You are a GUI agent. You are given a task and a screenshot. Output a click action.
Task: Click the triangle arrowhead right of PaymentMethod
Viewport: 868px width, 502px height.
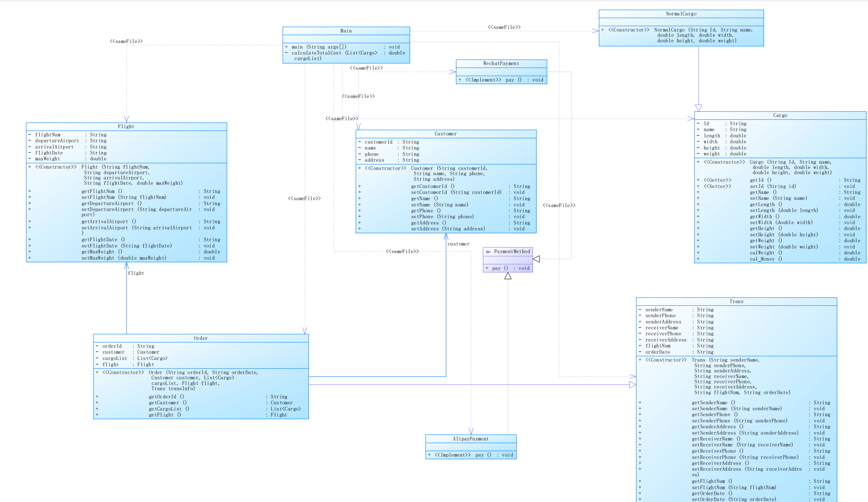pyautogui.click(x=536, y=259)
